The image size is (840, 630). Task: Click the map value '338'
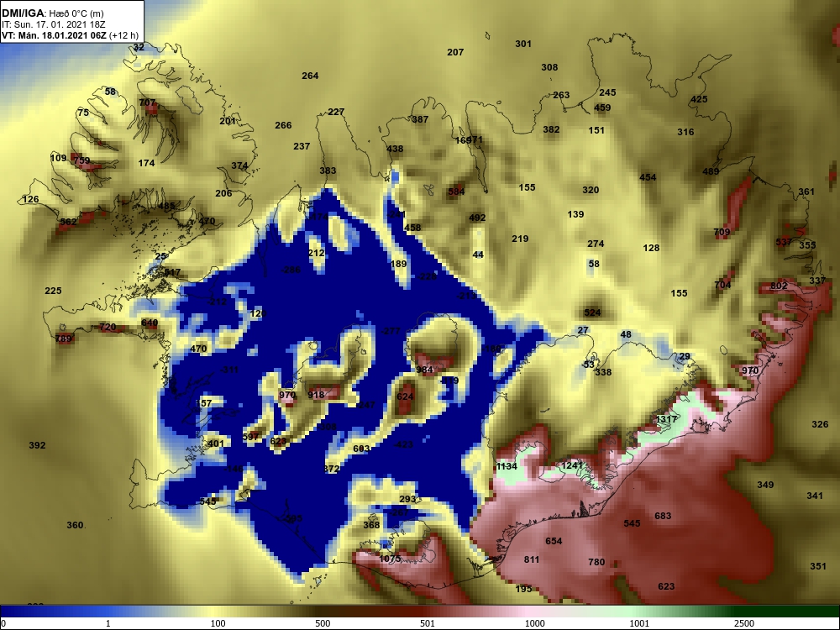pyautogui.click(x=603, y=372)
